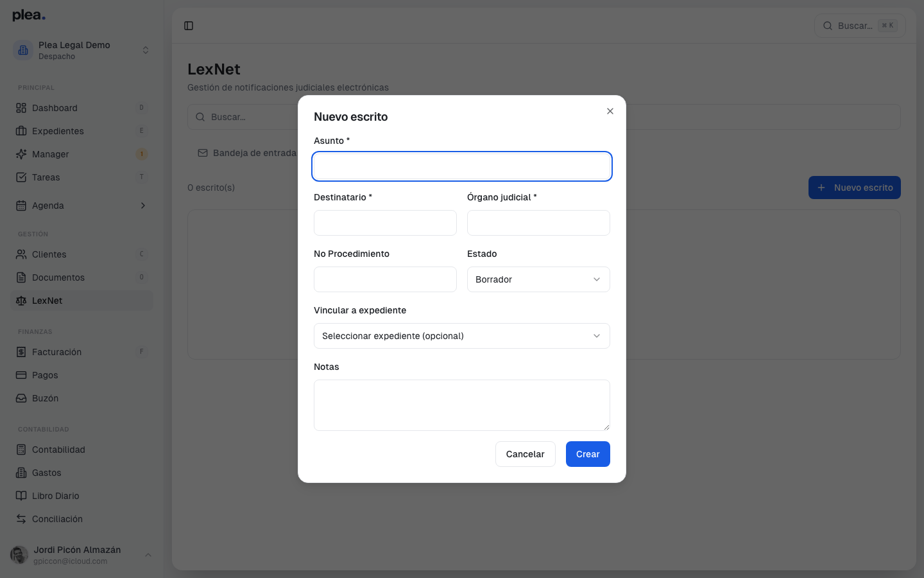This screenshot has height=578, width=924.
Task: Open the Bandeja de entrada tab
Action: [248, 153]
